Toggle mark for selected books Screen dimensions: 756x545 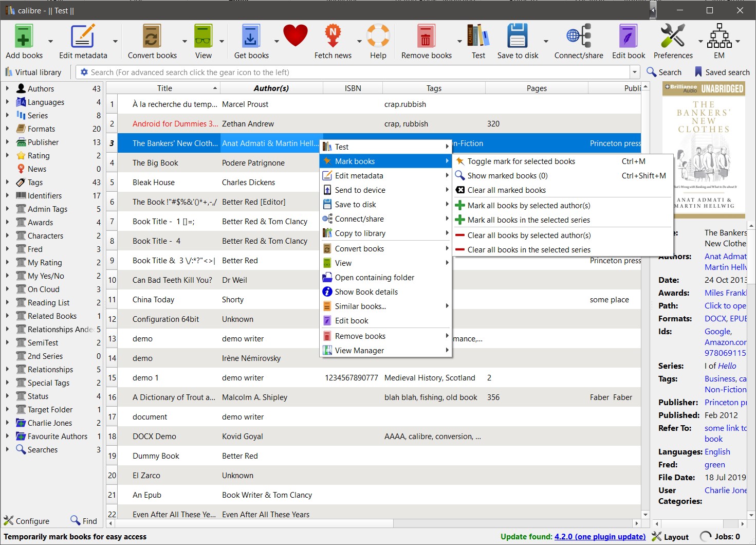click(521, 161)
